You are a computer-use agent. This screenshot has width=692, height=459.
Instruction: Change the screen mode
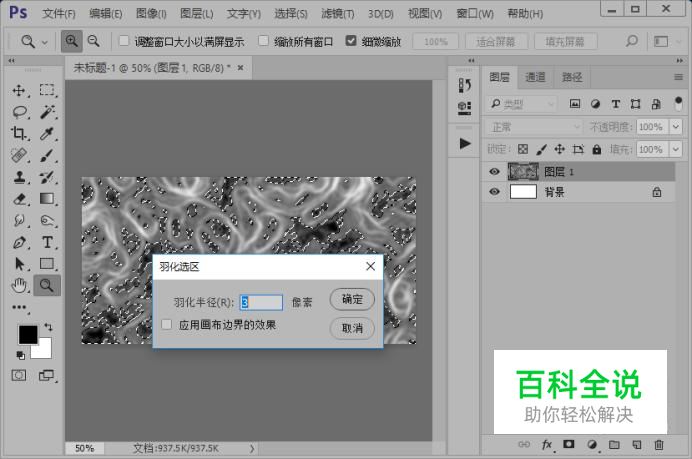click(x=46, y=376)
